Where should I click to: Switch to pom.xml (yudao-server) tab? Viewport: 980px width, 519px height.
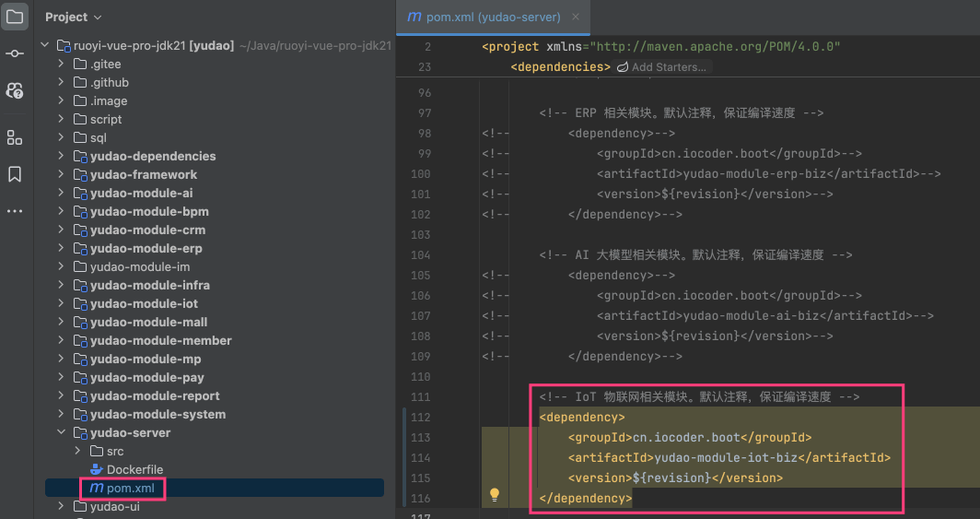494,18
